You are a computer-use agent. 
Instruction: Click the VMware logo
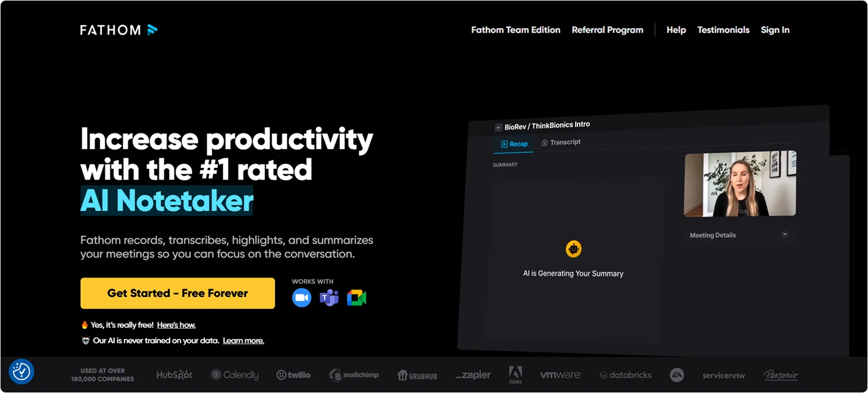pyautogui.click(x=560, y=375)
